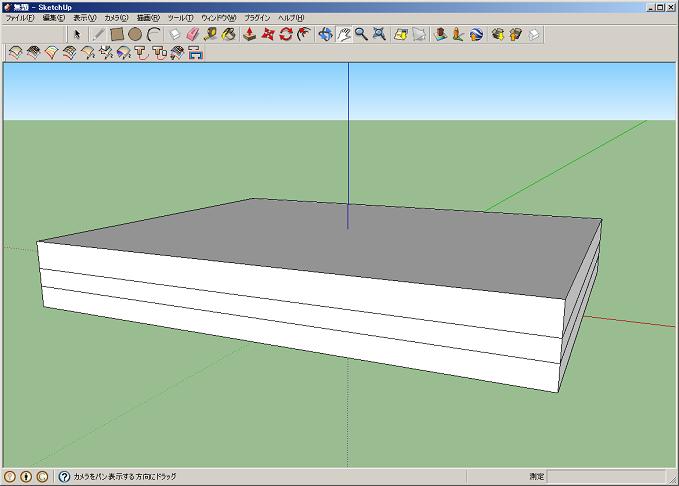679x486 pixels.
Task: Switch to the Orbit camera tool
Action: 325,34
